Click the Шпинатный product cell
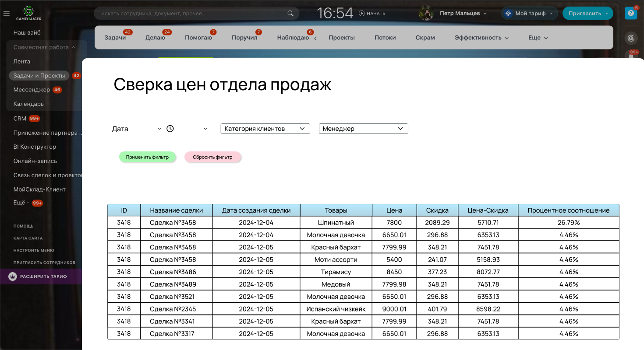The height and width of the screenshot is (350, 644). point(336,222)
